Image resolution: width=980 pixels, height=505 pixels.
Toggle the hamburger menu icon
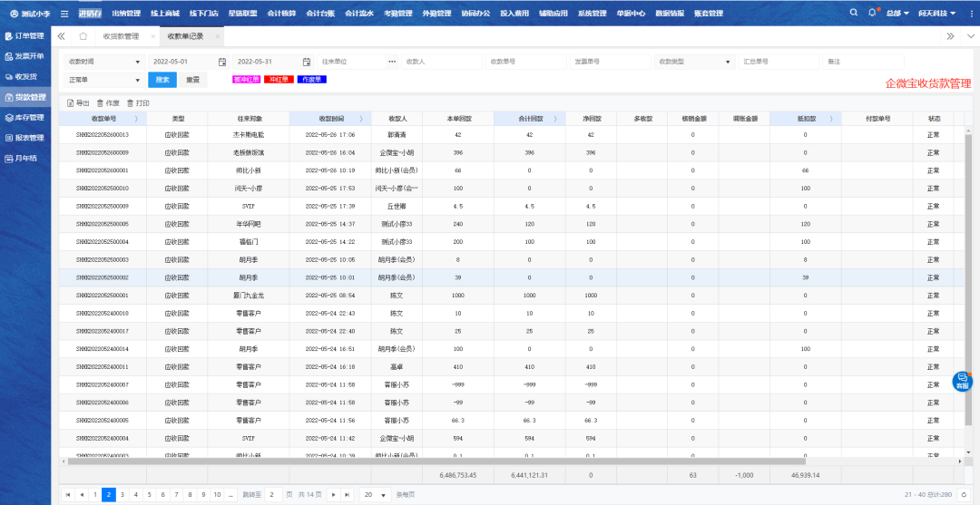point(64,14)
